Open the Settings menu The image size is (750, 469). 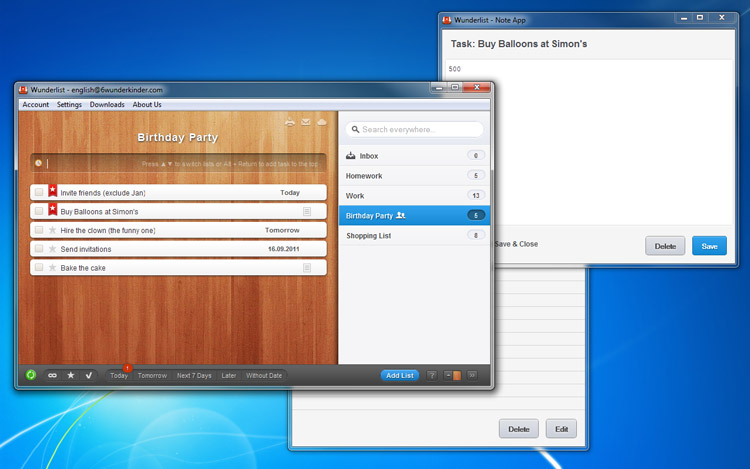[x=69, y=104]
